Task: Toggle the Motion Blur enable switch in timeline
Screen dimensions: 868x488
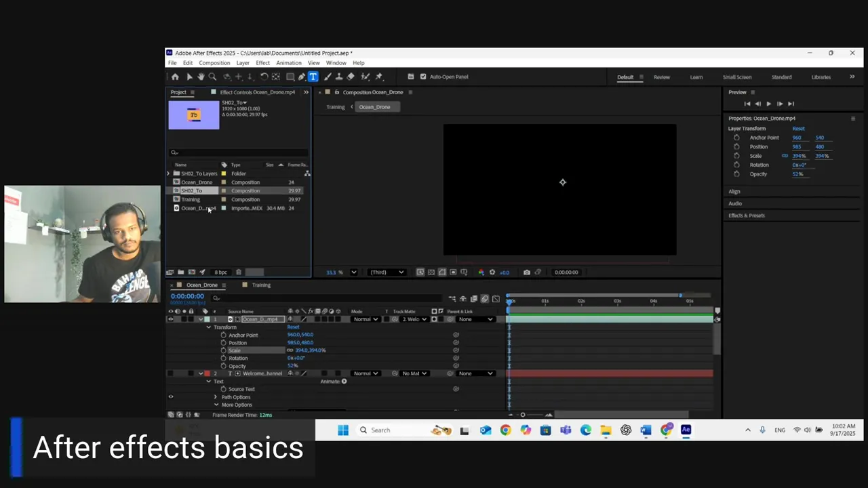Action: [484, 299]
